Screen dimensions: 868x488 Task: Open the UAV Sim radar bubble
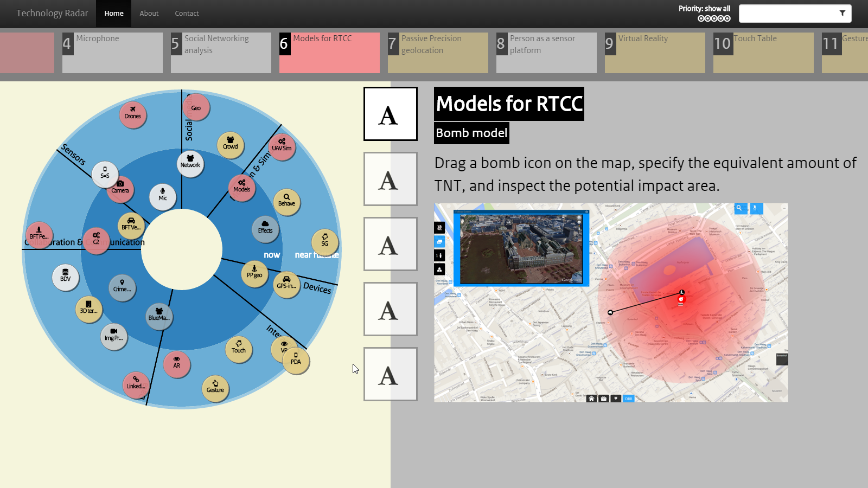point(282,146)
